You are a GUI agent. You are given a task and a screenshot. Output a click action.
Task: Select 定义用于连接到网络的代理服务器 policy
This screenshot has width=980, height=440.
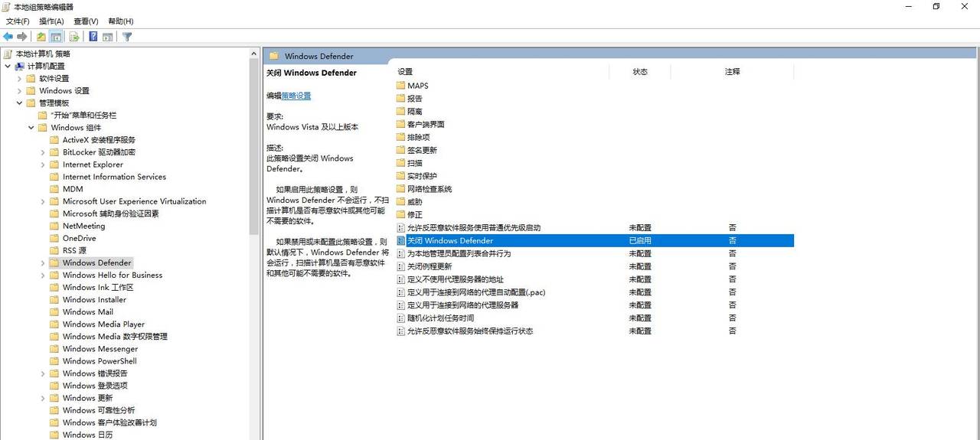coord(462,305)
